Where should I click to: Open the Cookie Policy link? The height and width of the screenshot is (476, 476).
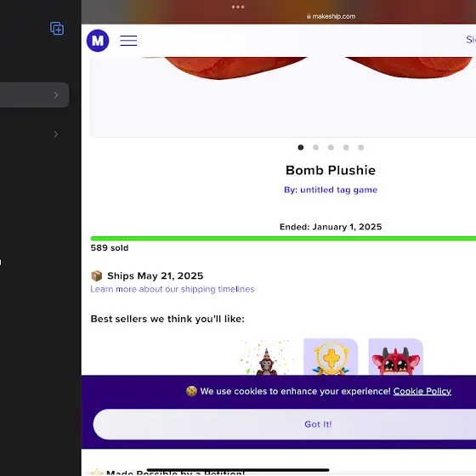(x=422, y=391)
